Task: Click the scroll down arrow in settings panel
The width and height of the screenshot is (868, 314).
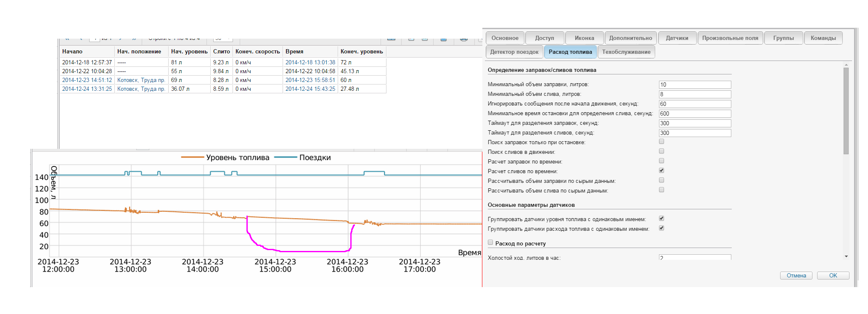Action: tap(846, 256)
